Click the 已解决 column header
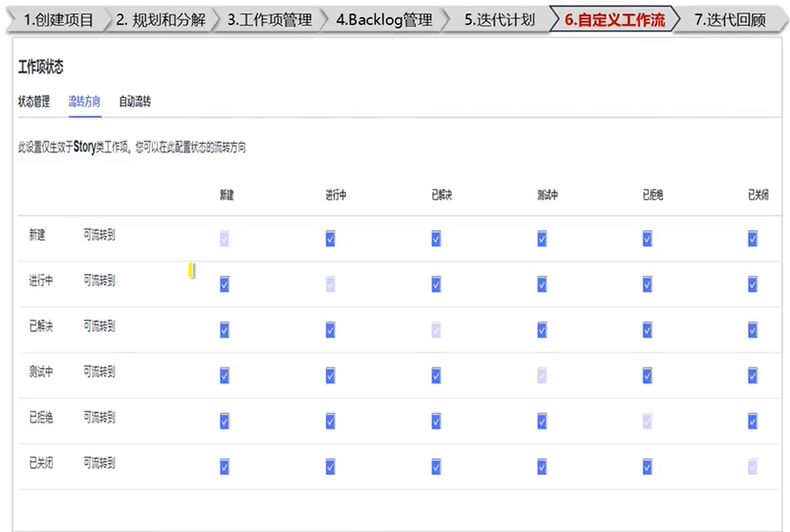 click(x=442, y=195)
